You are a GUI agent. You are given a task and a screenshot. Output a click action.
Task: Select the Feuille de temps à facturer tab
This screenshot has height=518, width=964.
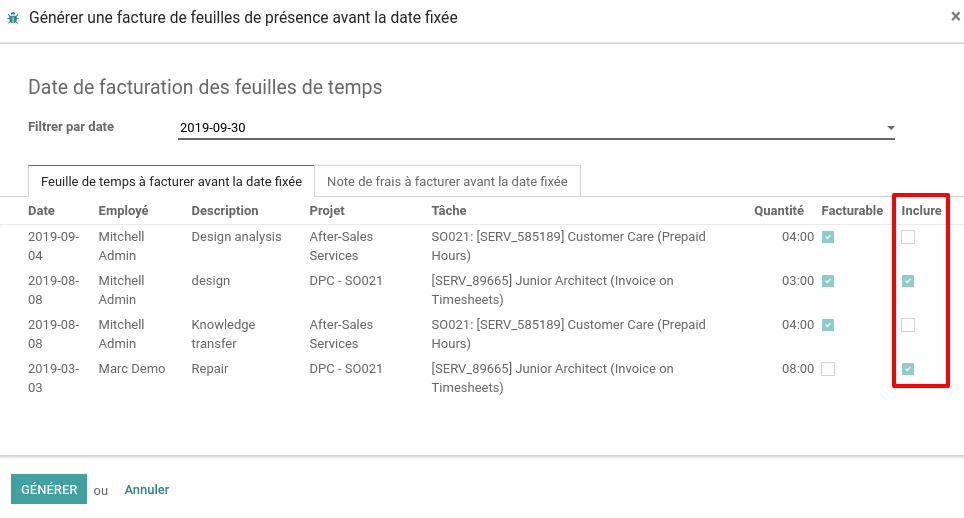[172, 181]
